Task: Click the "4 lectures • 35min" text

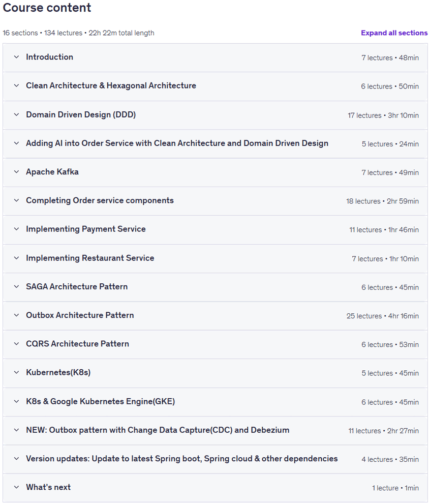Action: pyautogui.click(x=390, y=459)
